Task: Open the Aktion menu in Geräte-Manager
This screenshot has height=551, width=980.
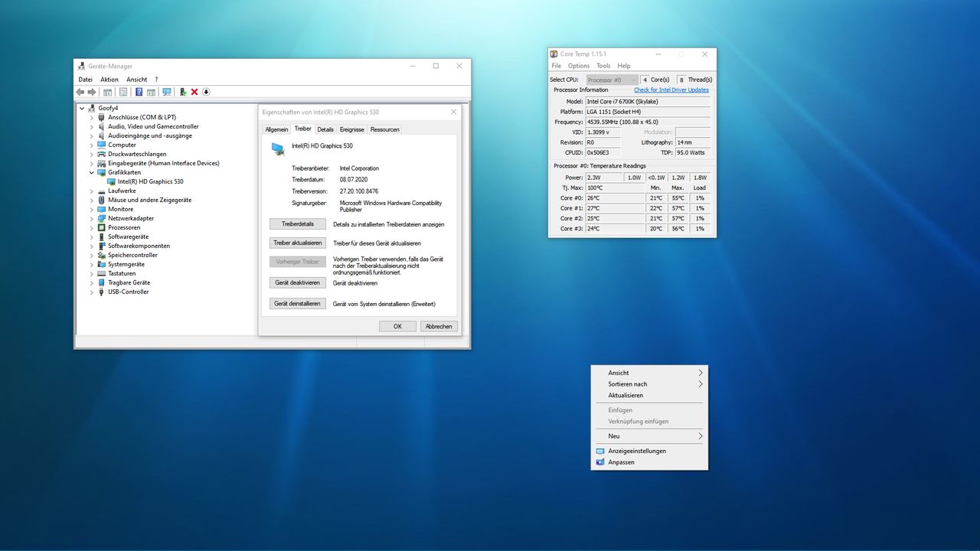Action: [x=109, y=80]
